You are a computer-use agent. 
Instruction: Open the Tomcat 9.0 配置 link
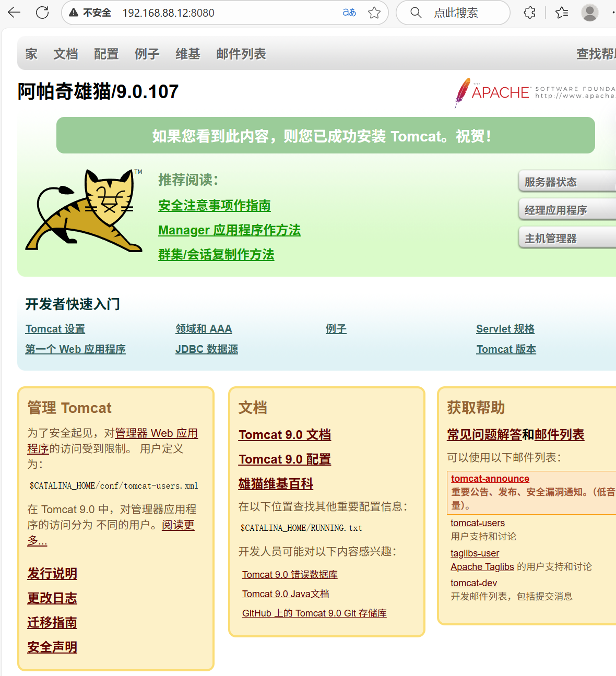point(285,459)
